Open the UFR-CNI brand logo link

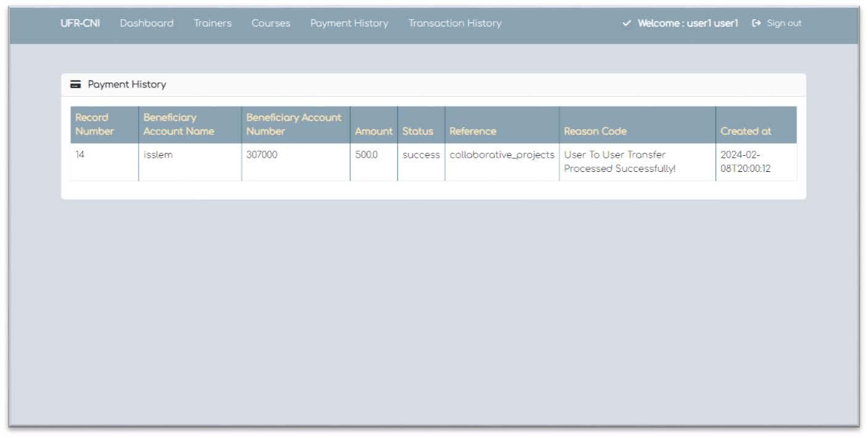pyautogui.click(x=81, y=23)
